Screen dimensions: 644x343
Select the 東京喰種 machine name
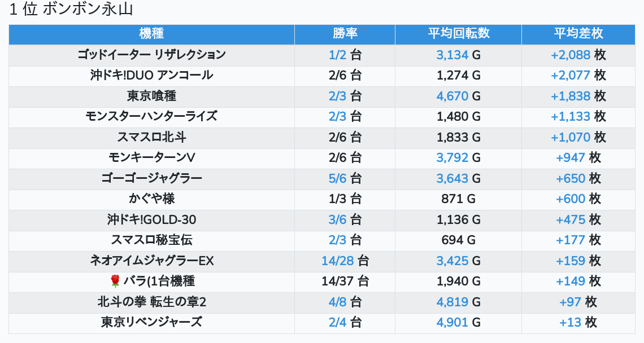151,96
